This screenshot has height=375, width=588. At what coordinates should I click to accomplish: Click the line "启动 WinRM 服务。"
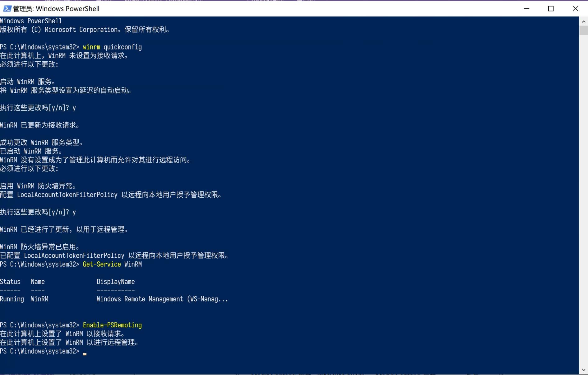coord(28,82)
